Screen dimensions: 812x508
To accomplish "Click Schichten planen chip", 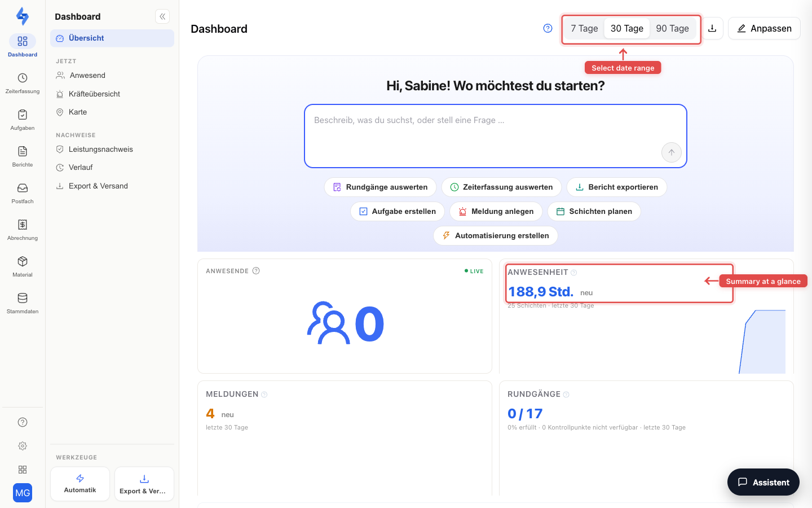I will (594, 212).
